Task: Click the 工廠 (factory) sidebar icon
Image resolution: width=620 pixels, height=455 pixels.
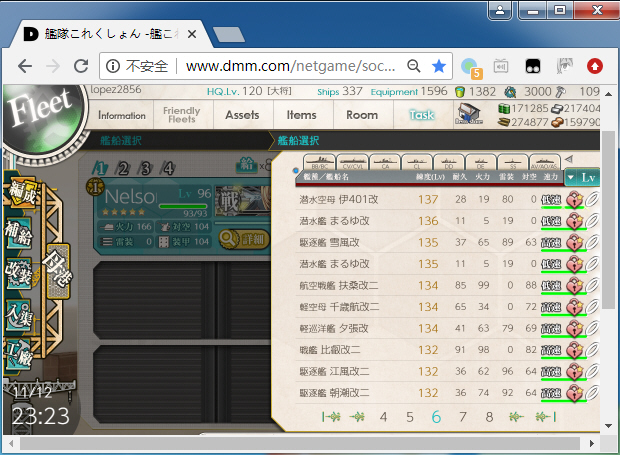Action: (x=19, y=354)
